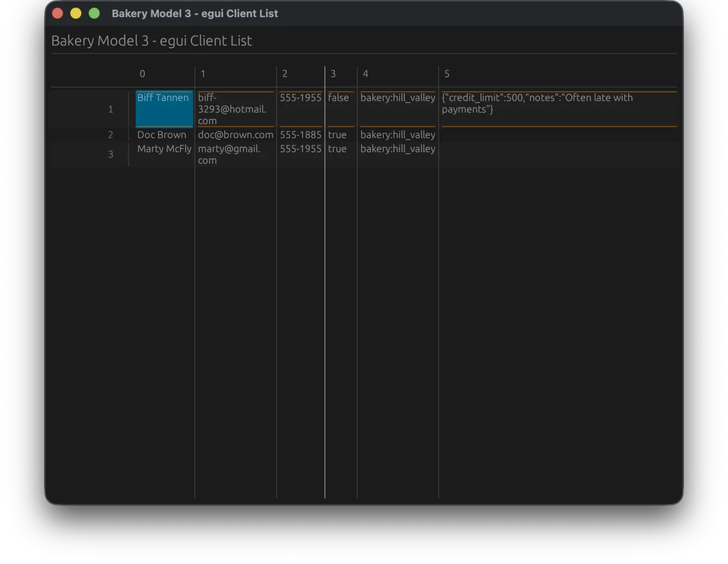Click Marty McFly's true value cell

click(341, 154)
